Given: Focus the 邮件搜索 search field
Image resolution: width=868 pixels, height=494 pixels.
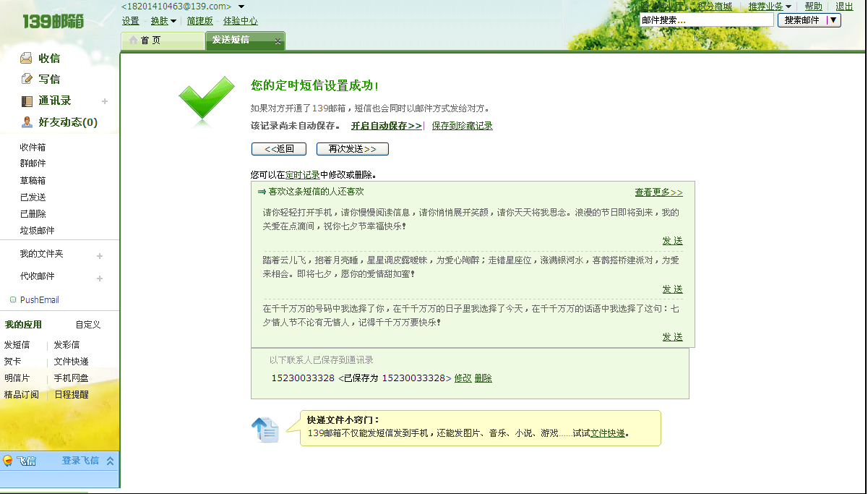Looking at the screenshot, I should (x=706, y=20).
